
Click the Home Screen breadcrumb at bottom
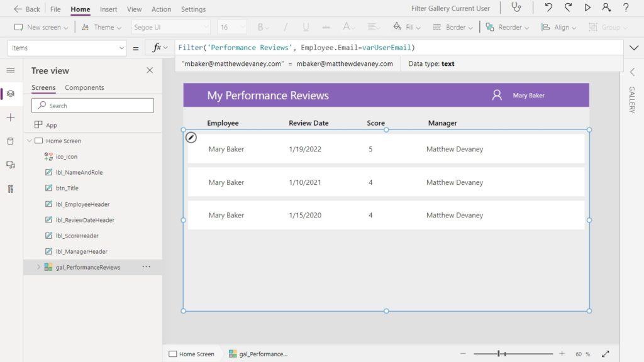tap(192, 354)
